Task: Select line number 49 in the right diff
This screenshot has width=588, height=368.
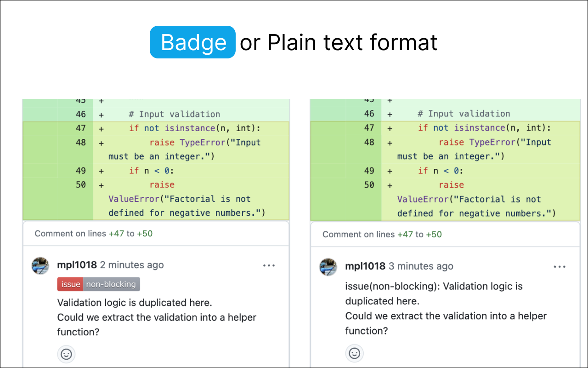Action: pyautogui.click(x=369, y=171)
